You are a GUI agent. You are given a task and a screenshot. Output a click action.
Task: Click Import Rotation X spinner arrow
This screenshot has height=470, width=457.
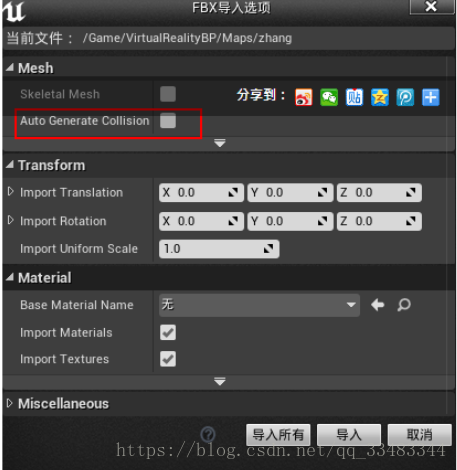point(233,221)
